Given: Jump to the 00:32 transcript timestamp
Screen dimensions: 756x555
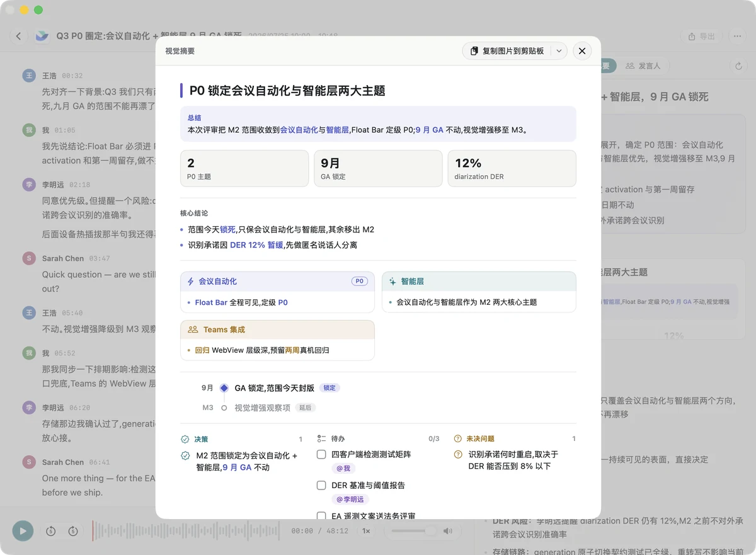Looking at the screenshot, I should 72,76.
